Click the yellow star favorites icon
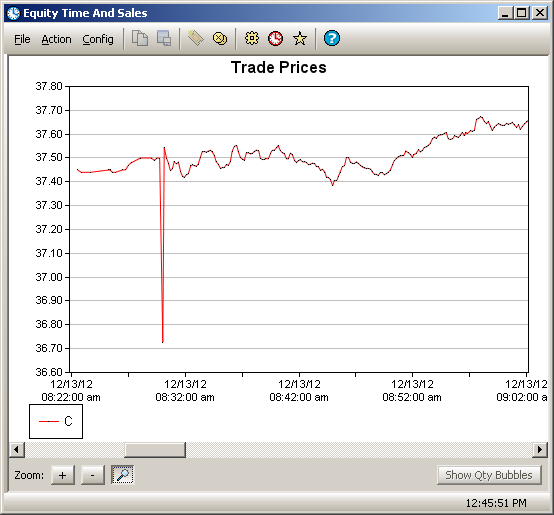 click(300, 38)
